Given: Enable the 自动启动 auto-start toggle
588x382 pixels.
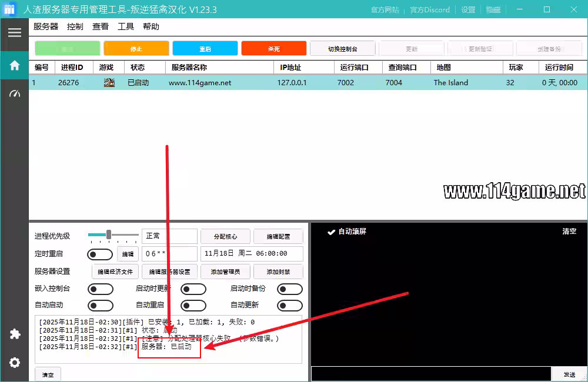Looking at the screenshot, I should coord(100,305).
